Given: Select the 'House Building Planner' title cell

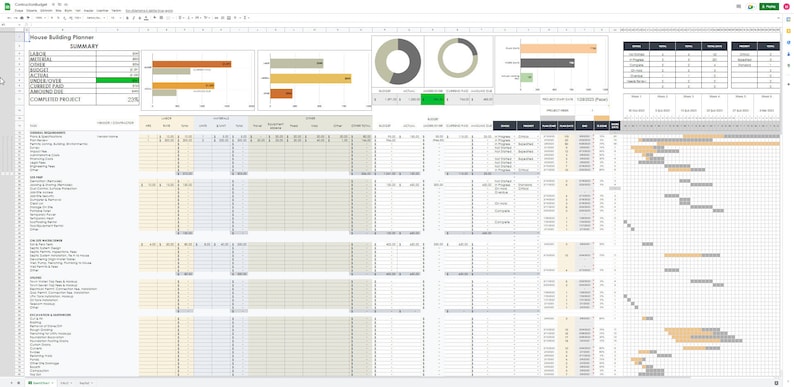Looking at the screenshot, I should point(62,37).
